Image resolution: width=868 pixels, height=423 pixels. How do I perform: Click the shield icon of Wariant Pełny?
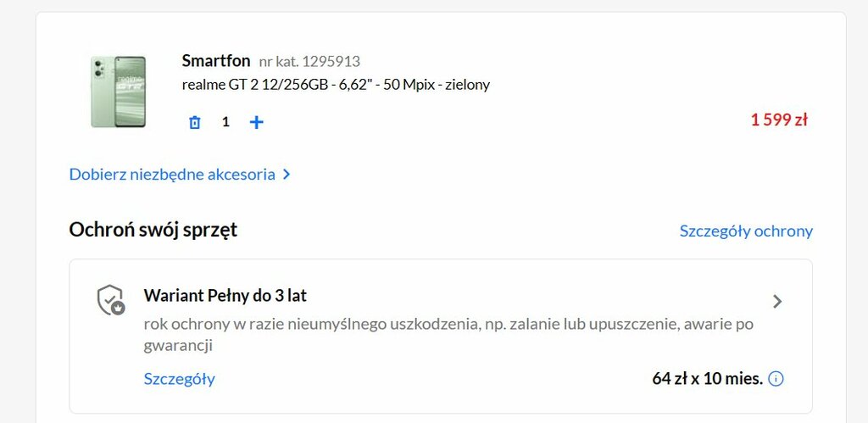tap(111, 300)
